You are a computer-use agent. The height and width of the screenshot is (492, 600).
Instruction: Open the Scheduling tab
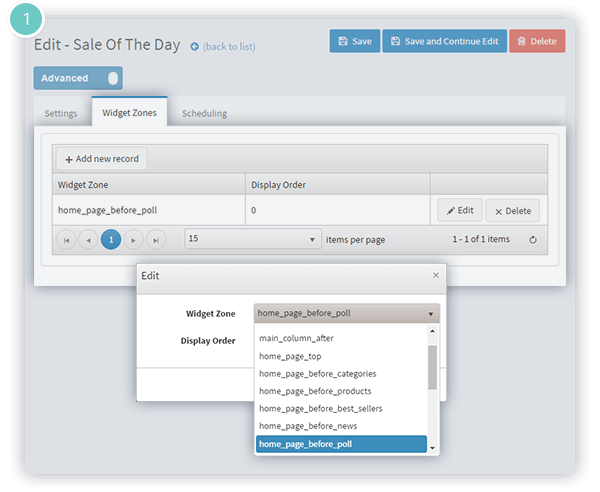coord(204,114)
